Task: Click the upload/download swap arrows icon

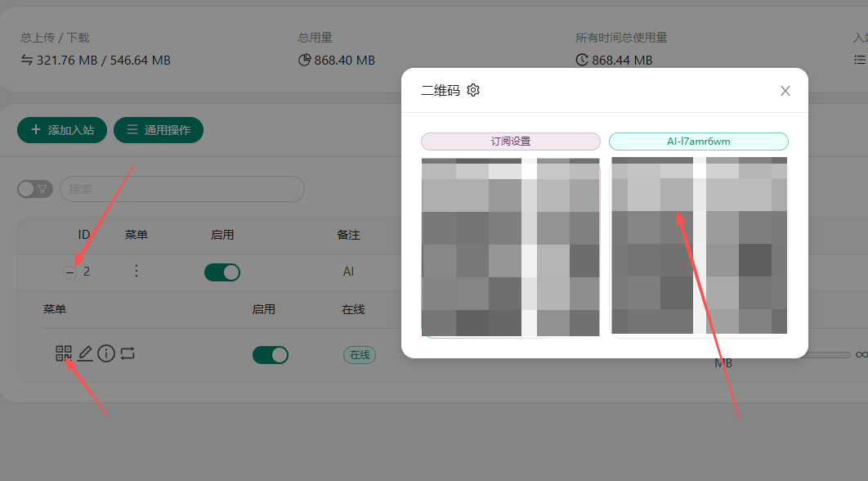Action: pos(27,60)
